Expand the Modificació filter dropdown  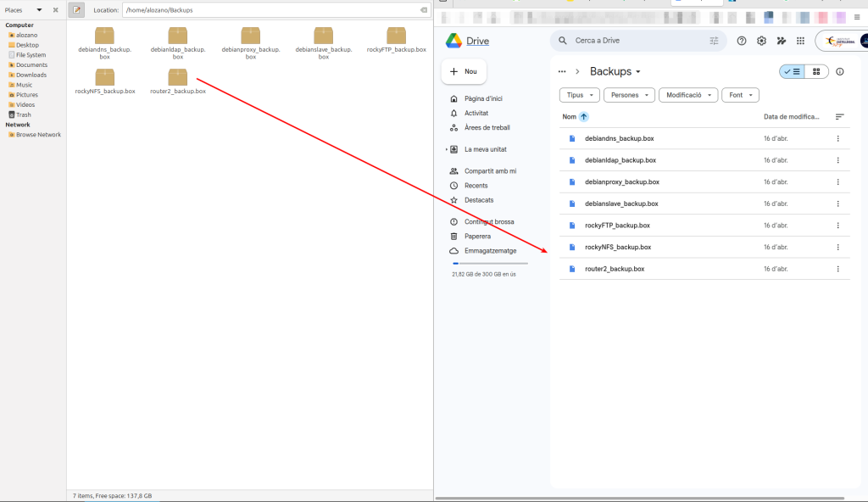click(687, 95)
